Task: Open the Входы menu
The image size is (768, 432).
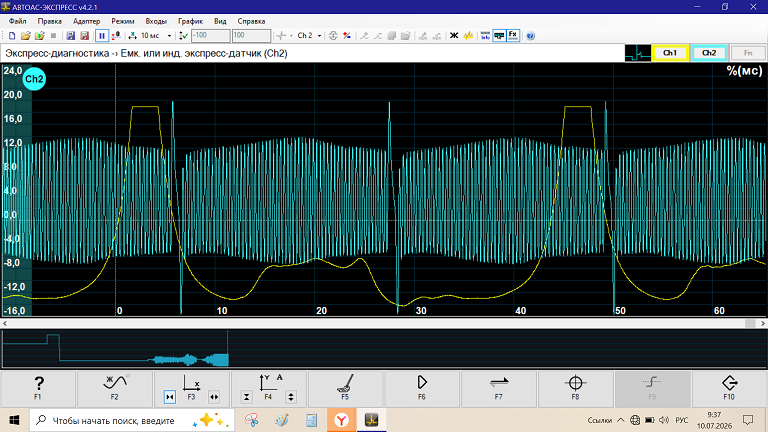Action: pyautogui.click(x=156, y=21)
